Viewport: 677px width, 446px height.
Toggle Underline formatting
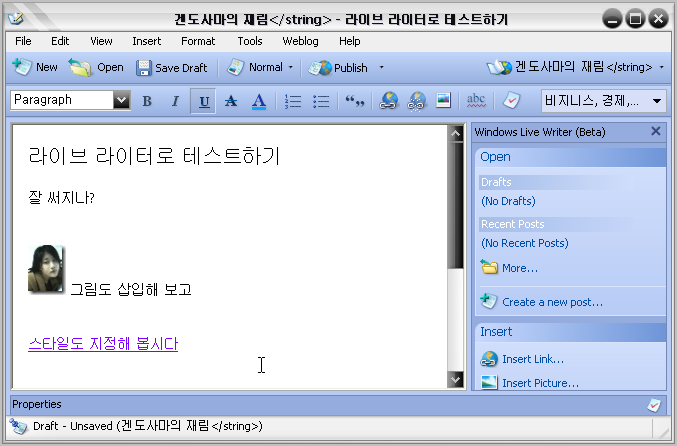[x=204, y=101]
